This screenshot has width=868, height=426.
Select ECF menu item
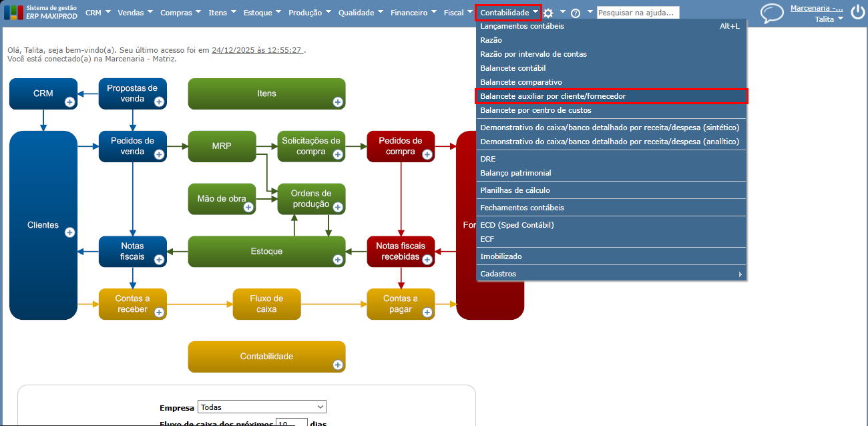click(x=611, y=239)
